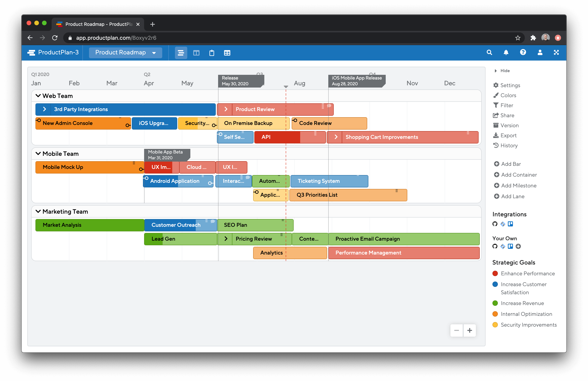The height and width of the screenshot is (381, 588).
Task: Click the Enhance Performance color swatch
Action: (495, 273)
